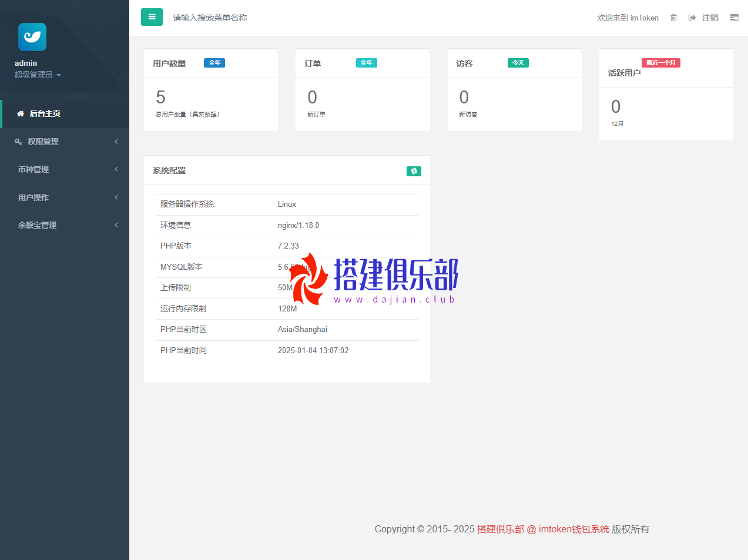Click MYSQL版本 row label

[x=182, y=267]
